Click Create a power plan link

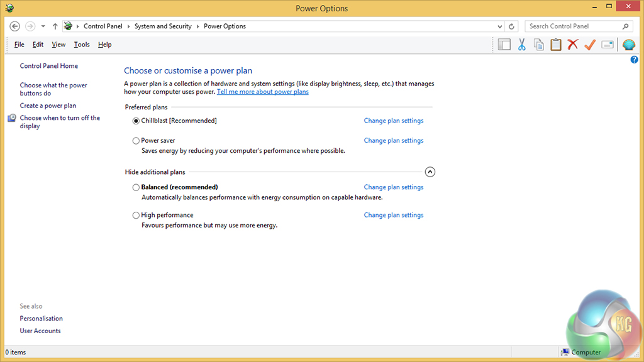click(48, 106)
